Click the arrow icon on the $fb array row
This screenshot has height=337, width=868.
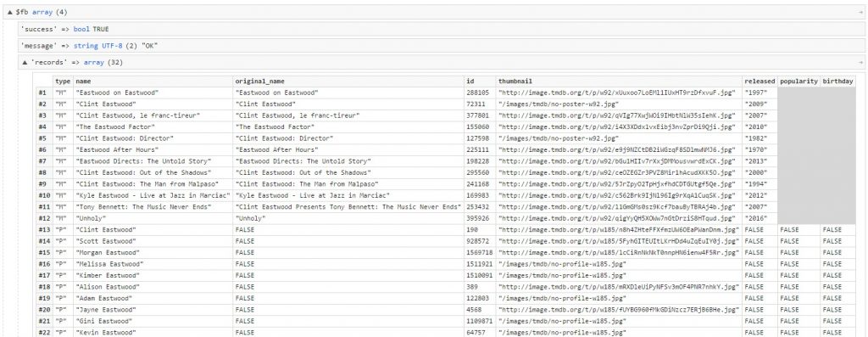click(x=861, y=12)
